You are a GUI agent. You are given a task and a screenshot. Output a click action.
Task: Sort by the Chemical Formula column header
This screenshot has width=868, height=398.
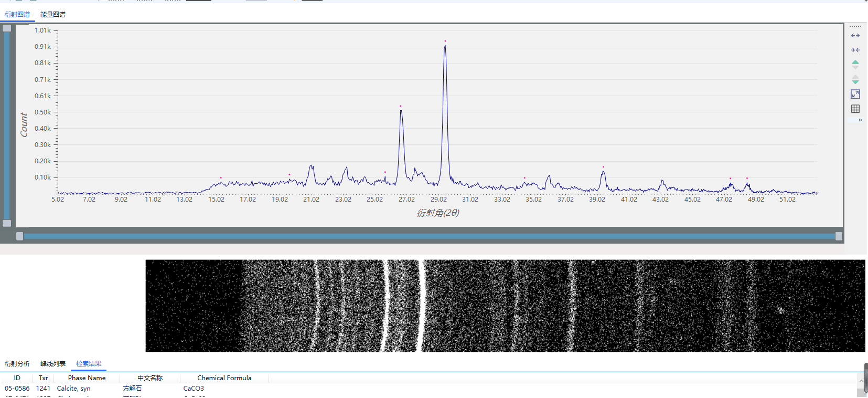tap(224, 378)
